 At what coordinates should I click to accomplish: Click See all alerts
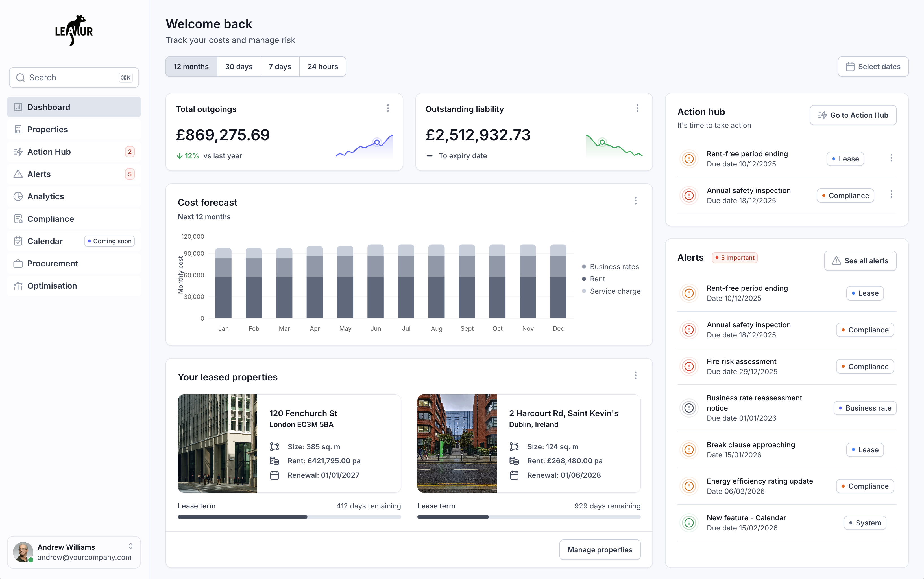[x=860, y=260]
